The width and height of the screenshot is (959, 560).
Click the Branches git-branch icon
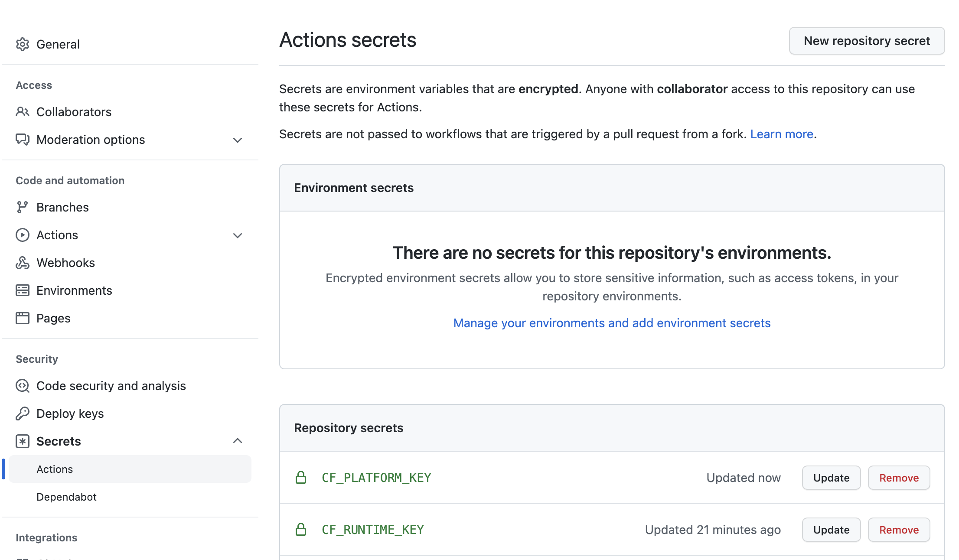(x=23, y=207)
